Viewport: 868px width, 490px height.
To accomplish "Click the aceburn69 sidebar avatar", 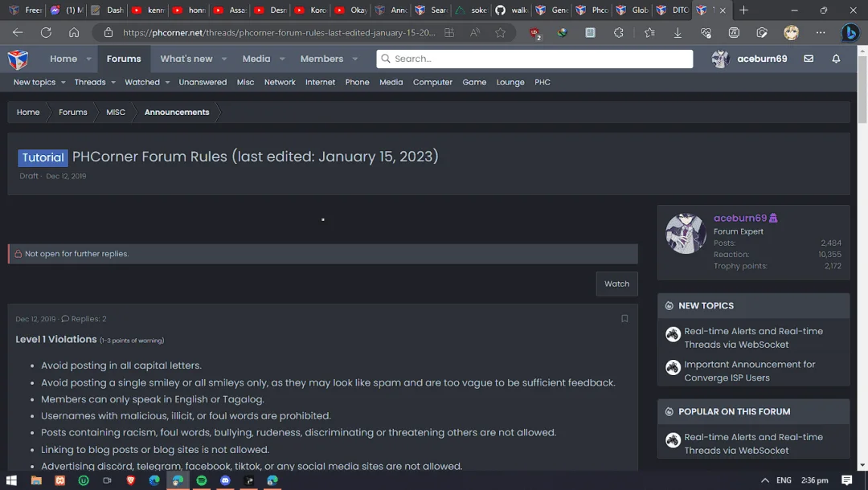I will 686,234.
